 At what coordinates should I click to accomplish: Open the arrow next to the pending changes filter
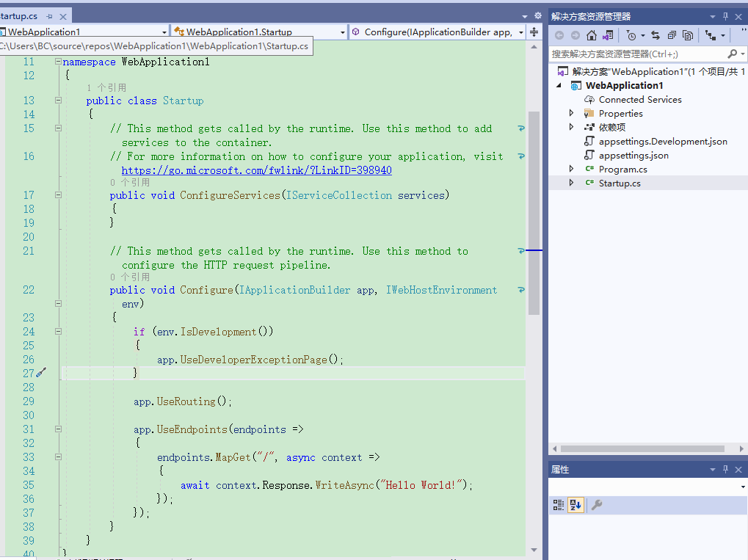point(642,36)
